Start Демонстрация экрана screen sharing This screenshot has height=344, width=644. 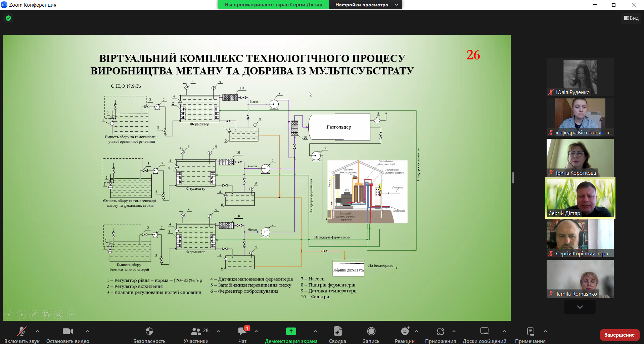(291, 335)
